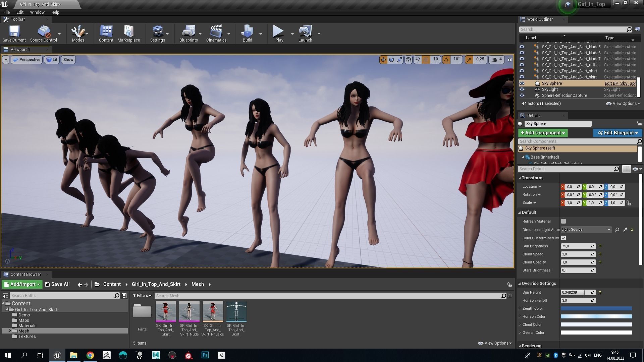
Task: Click the Build toolbar icon
Action: tap(247, 33)
